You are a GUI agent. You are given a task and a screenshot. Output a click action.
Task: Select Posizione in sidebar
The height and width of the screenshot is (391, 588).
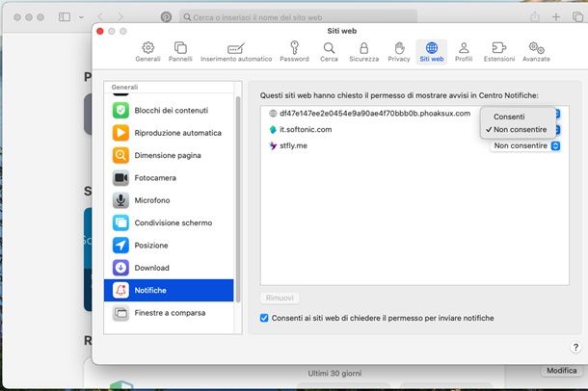(x=169, y=246)
